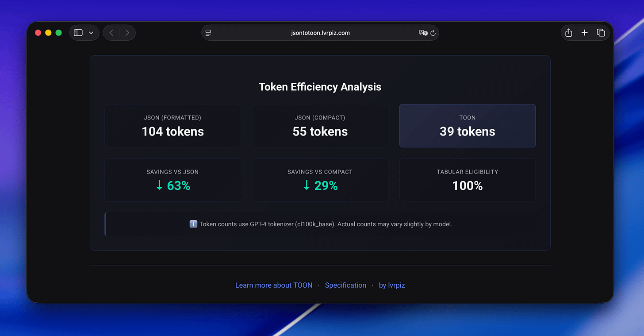This screenshot has height=336, width=644.
Task: Reload the page with the refresh icon
Action: click(433, 33)
